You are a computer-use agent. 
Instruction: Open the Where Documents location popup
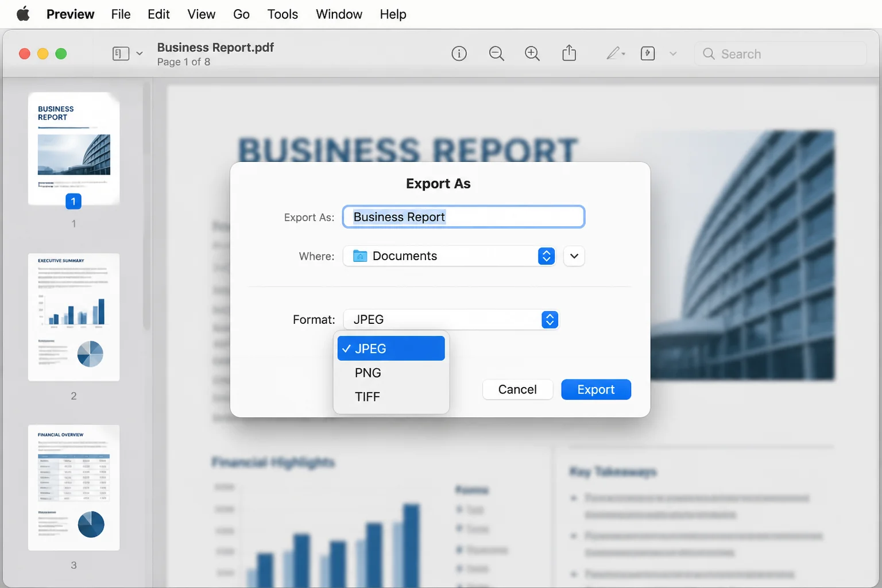[449, 256]
